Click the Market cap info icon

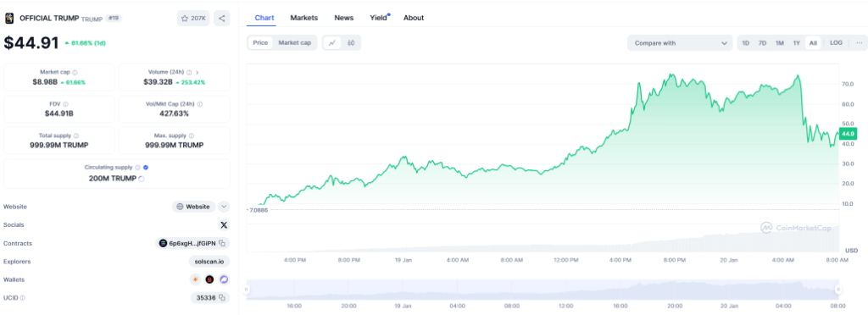[x=75, y=72]
